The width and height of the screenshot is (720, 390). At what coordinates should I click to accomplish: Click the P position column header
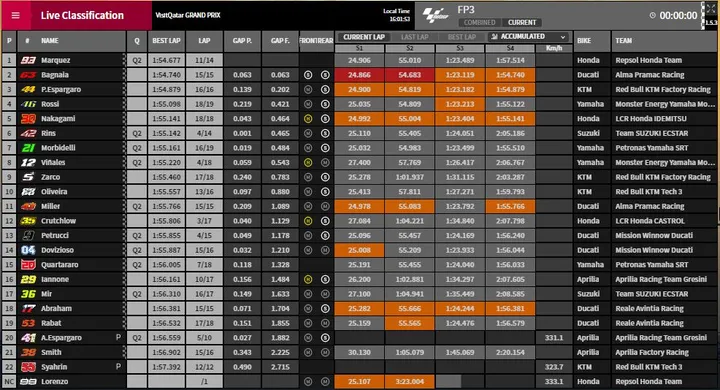(9, 41)
